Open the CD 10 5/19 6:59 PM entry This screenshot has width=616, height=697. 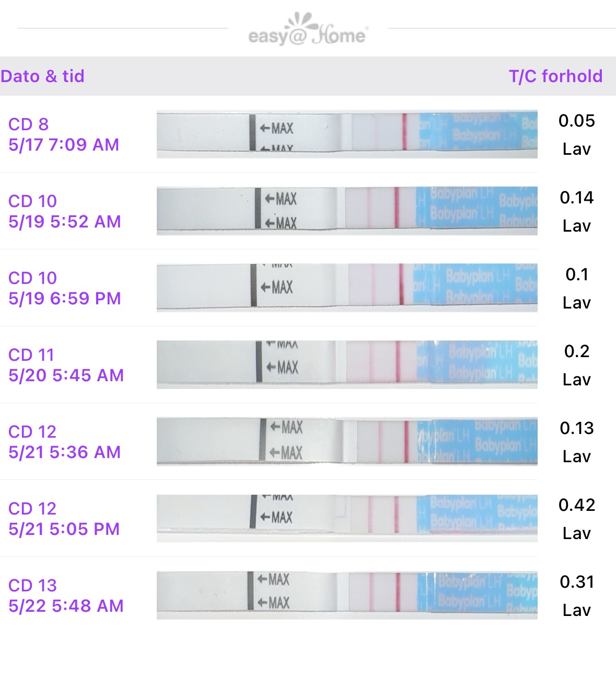coord(64,288)
